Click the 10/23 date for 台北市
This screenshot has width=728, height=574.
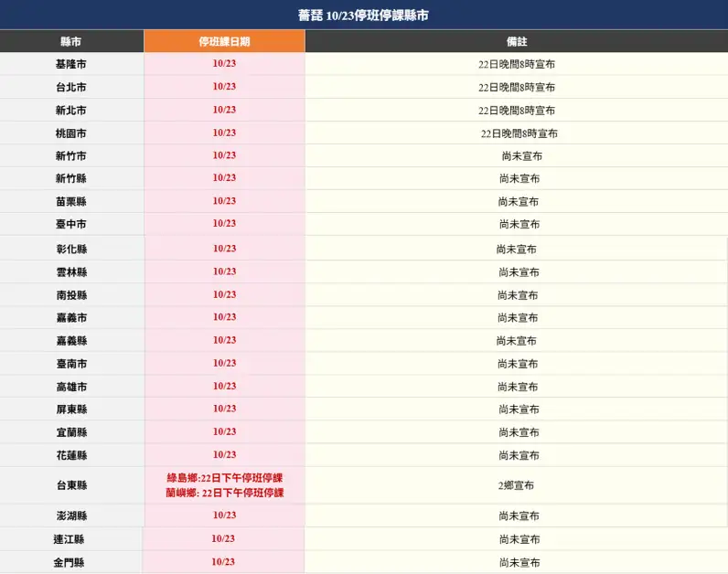tap(224, 86)
